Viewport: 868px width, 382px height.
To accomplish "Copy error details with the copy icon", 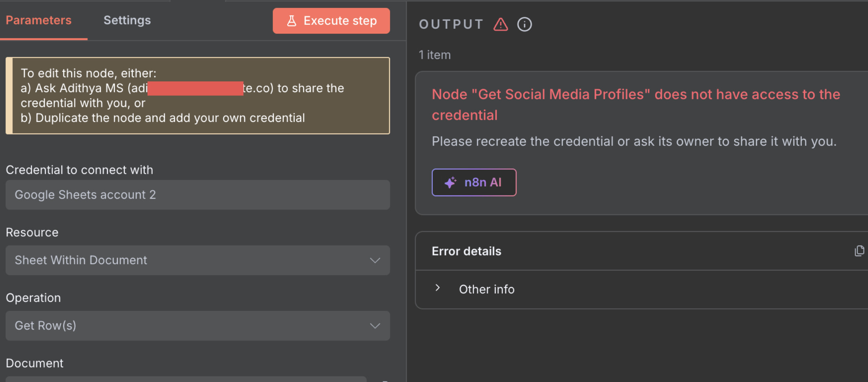I will pos(859,251).
